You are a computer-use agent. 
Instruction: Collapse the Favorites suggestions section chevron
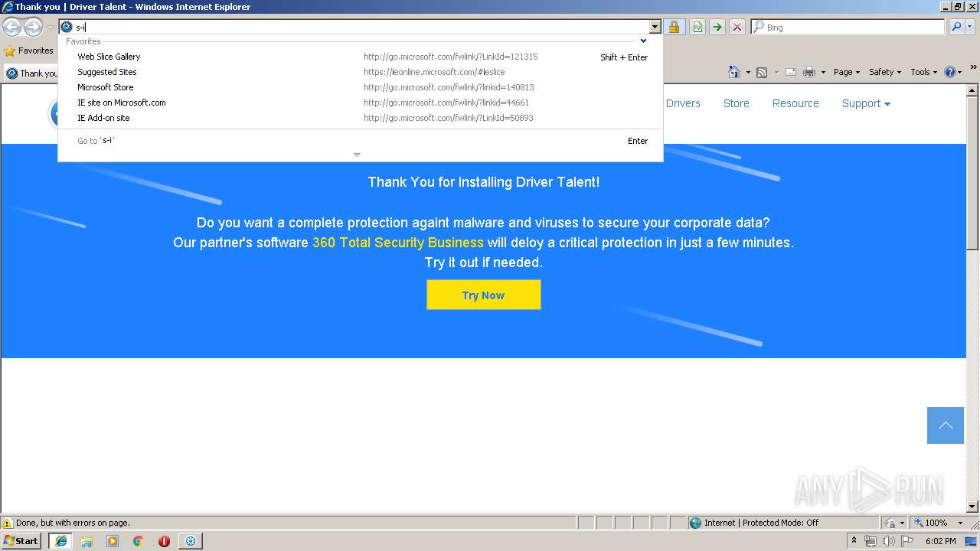pos(643,41)
